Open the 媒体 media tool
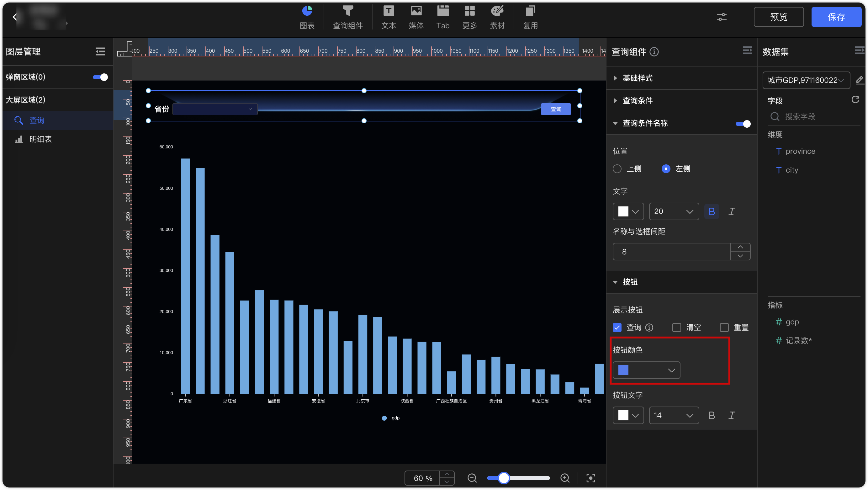The height and width of the screenshot is (490, 868). click(416, 18)
